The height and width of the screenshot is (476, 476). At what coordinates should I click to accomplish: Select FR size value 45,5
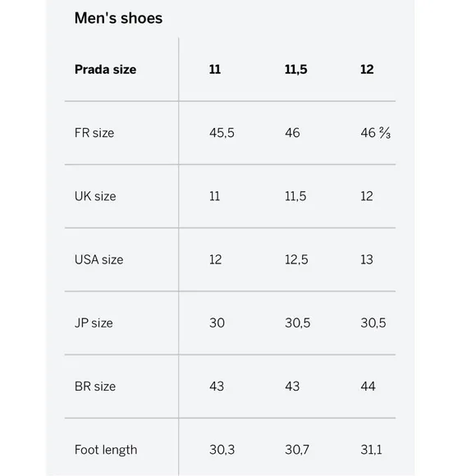click(x=222, y=133)
